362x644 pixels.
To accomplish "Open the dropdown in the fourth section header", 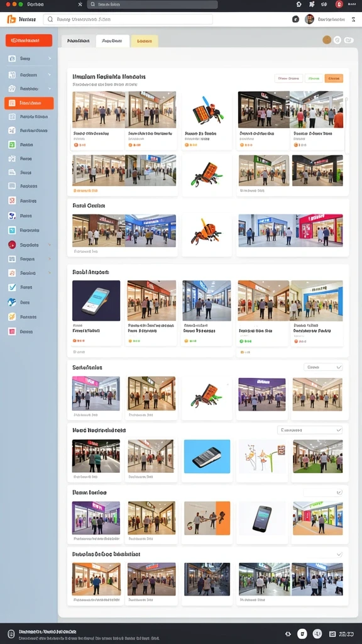I will (323, 367).
